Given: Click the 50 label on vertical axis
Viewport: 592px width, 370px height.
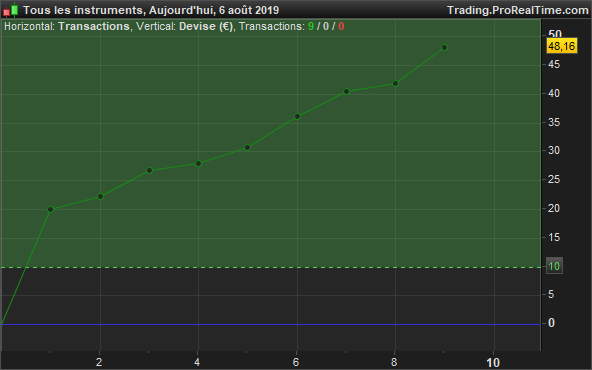Looking at the screenshot, I should pyautogui.click(x=555, y=35).
